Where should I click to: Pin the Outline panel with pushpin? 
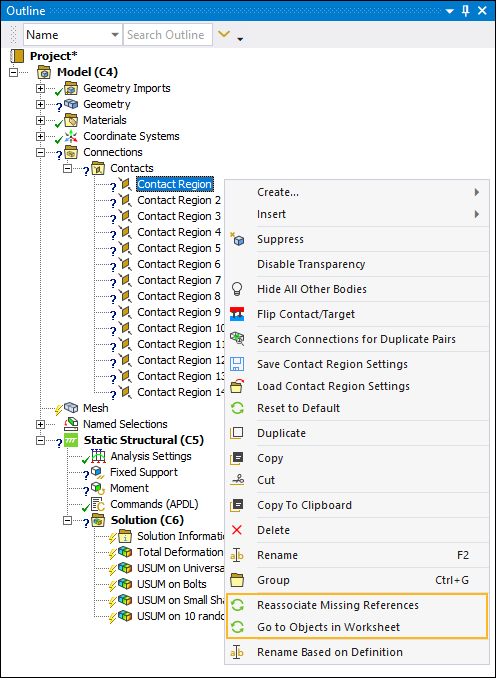466,11
